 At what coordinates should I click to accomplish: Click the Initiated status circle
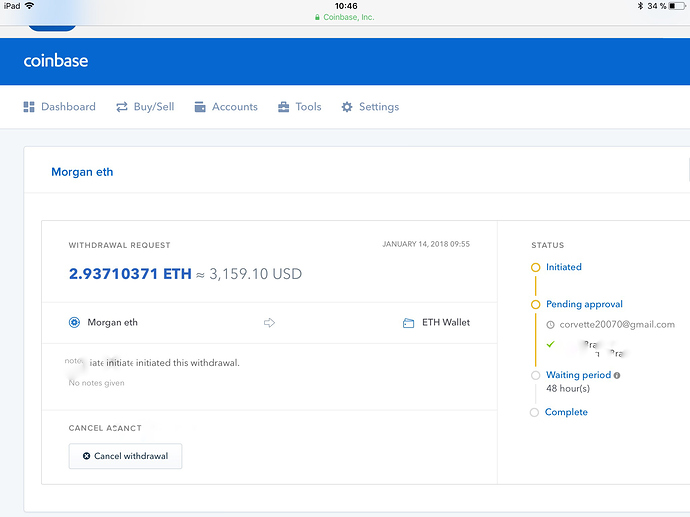click(536, 268)
